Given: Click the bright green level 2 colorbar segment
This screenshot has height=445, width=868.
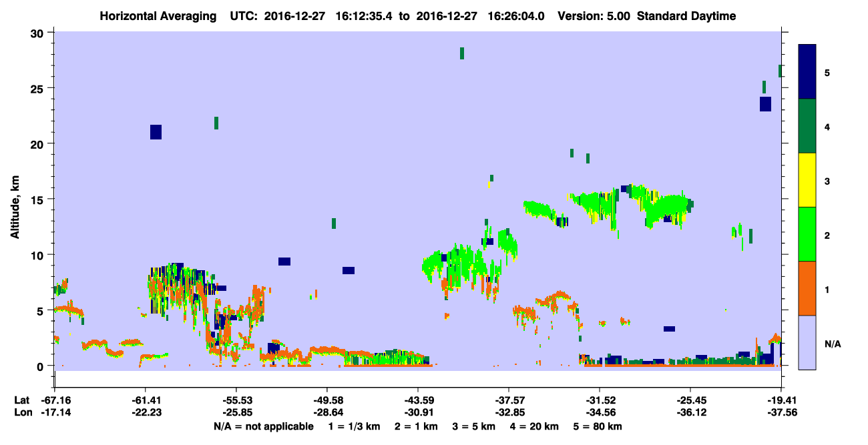Looking at the screenshot, I should click(x=807, y=234).
